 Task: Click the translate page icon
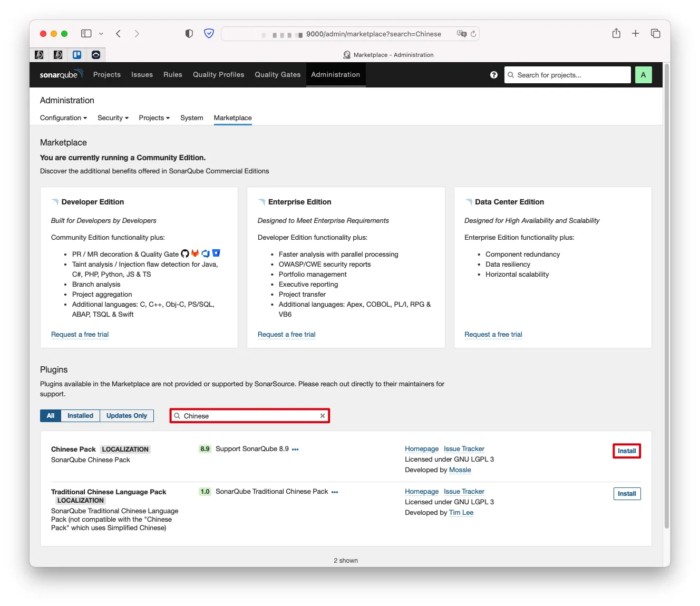click(x=462, y=34)
